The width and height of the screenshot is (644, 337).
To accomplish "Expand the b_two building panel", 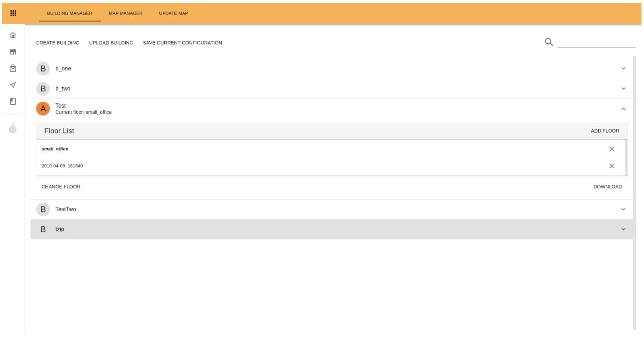I will 623,89.
